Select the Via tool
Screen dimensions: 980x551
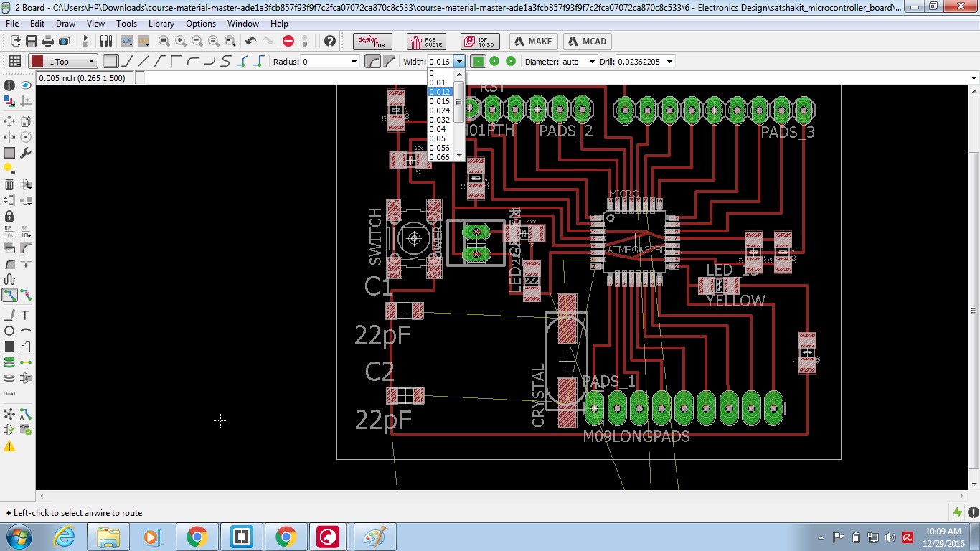pyautogui.click(x=9, y=362)
